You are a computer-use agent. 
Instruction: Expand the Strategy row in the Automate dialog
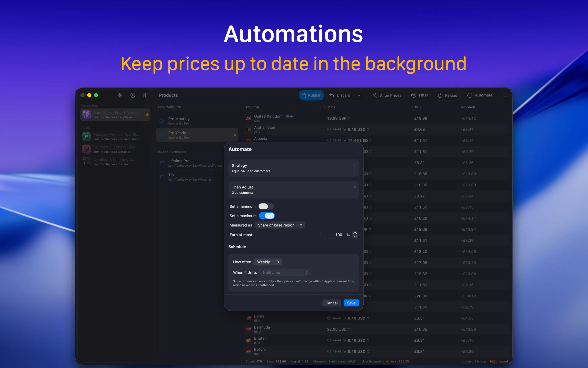tap(294, 168)
